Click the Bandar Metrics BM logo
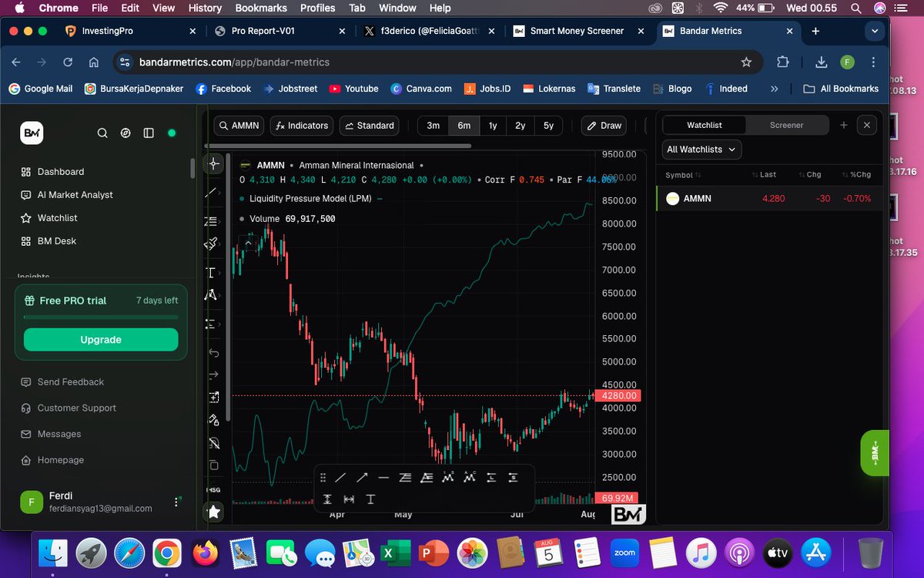Viewport: 924px width, 578px height. point(32,133)
